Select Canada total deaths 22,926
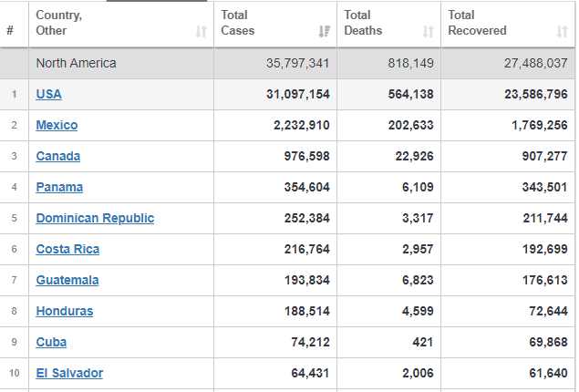The image size is (579, 392). click(x=414, y=156)
